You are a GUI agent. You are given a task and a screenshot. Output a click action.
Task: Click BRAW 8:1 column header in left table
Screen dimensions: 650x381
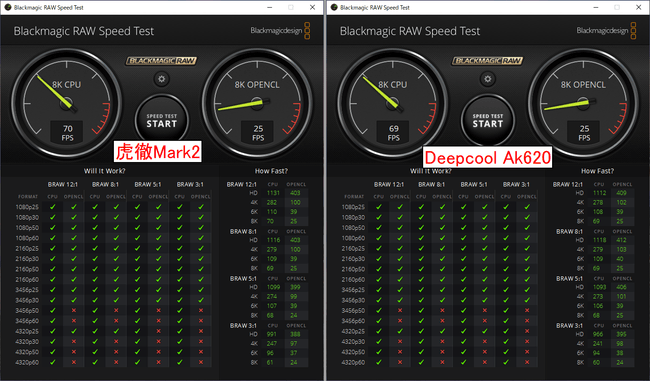[105, 184]
